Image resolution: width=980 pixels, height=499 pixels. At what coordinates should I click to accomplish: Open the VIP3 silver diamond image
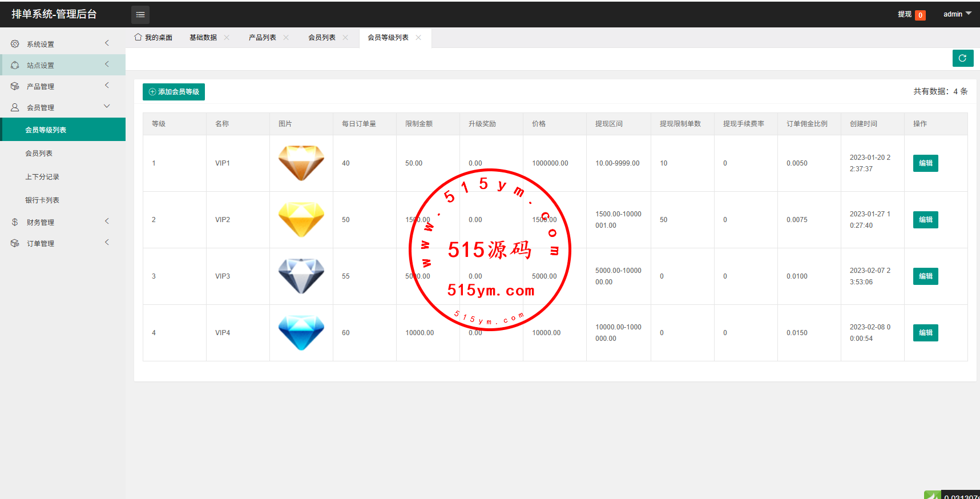tap(301, 276)
